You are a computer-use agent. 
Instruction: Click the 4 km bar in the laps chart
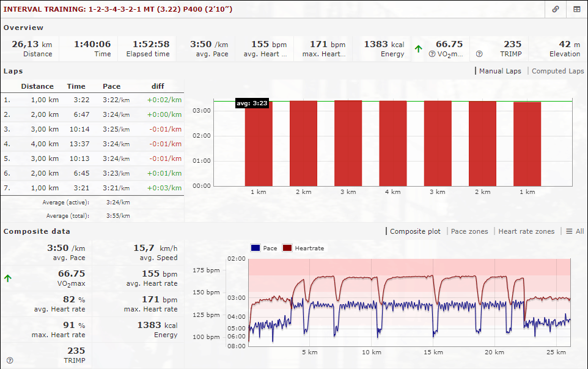392,143
